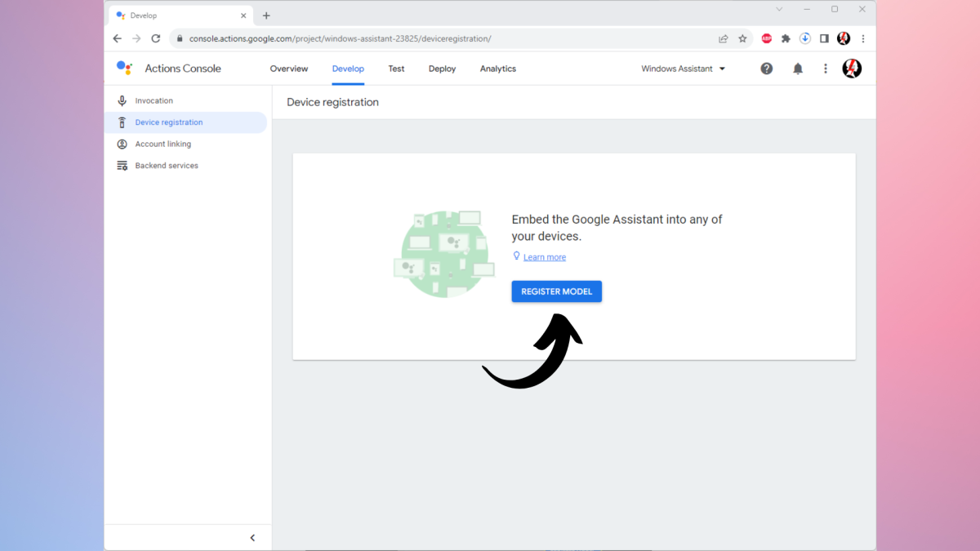Open the help question mark icon

(766, 69)
